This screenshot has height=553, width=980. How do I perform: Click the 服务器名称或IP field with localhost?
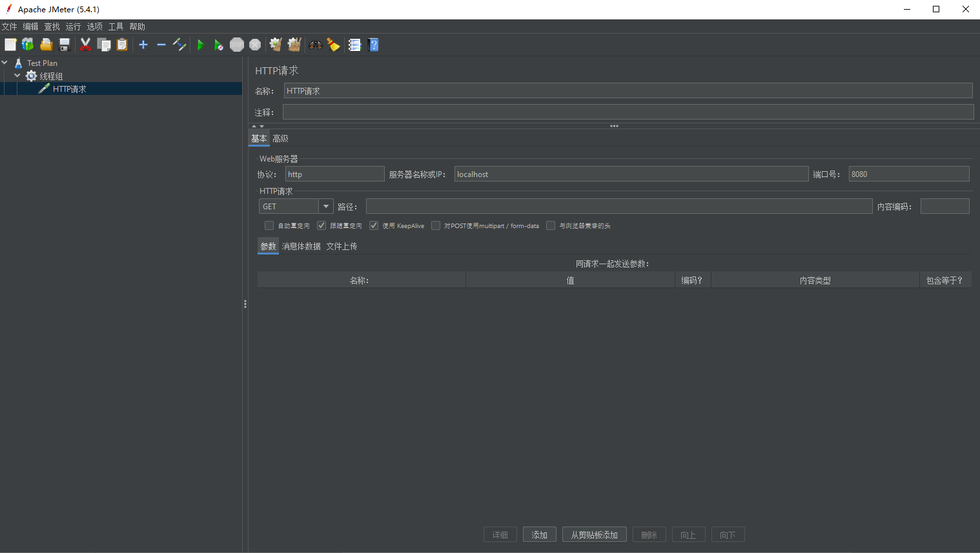point(631,174)
